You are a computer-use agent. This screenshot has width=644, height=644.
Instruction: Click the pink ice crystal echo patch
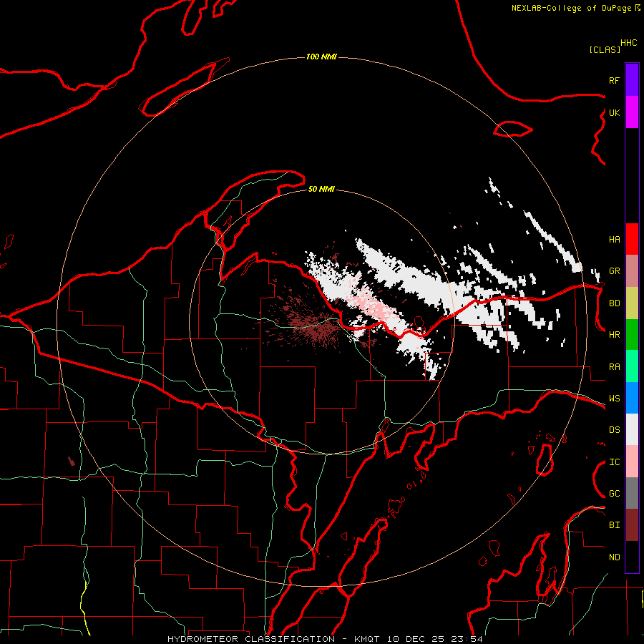click(371, 304)
